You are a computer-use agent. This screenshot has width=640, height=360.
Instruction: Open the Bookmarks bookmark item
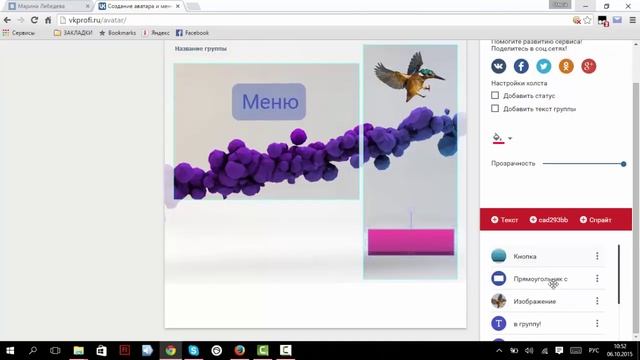coord(118,33)
